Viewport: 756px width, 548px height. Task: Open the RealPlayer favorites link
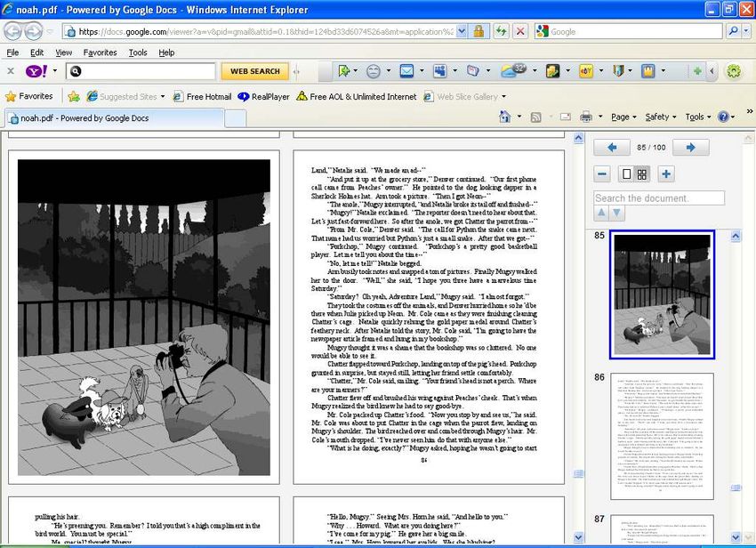(264, 96)
